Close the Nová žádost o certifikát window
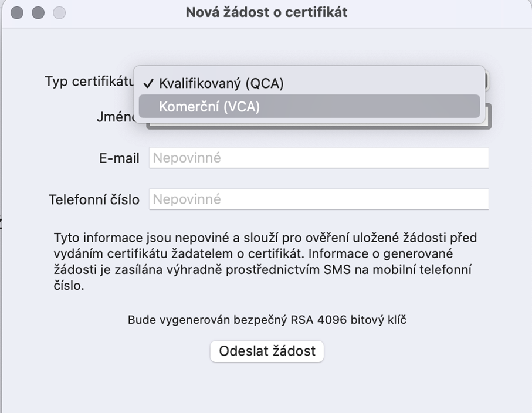Screen dimensions: 532x413 (17, 13)
